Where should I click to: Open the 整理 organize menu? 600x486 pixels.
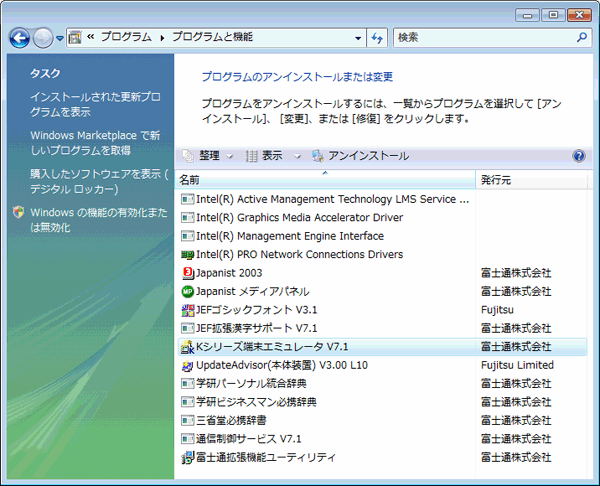pos(209,156)
